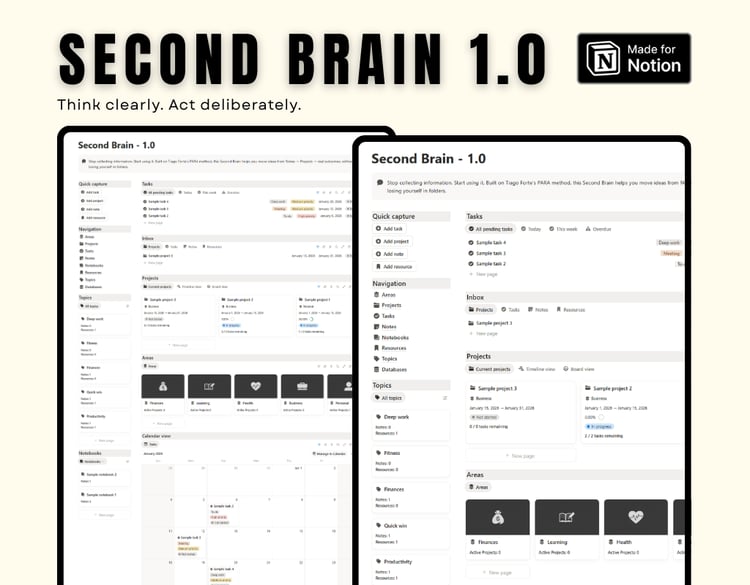
Task: Open Fitness topic card in front window
Action: pyautogui.click(x=411, y=461)
